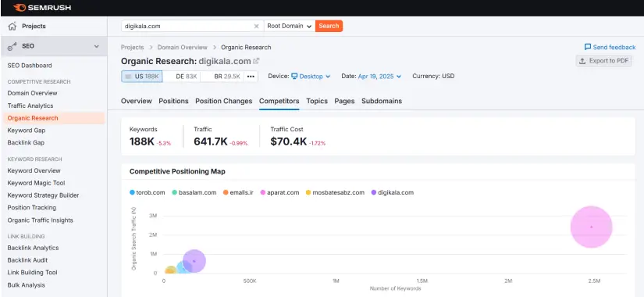Clear the domain search field with X
644x297 pixels.
256,26
